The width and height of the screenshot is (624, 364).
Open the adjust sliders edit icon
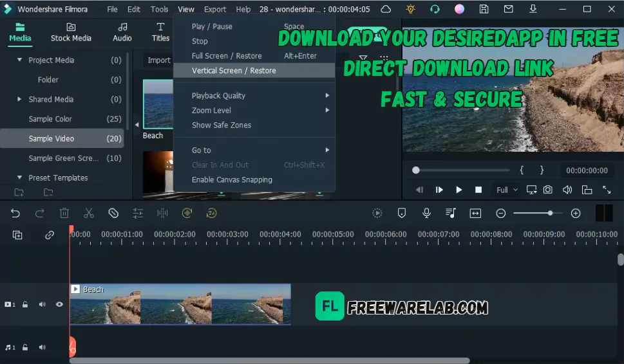coord(138,214)
